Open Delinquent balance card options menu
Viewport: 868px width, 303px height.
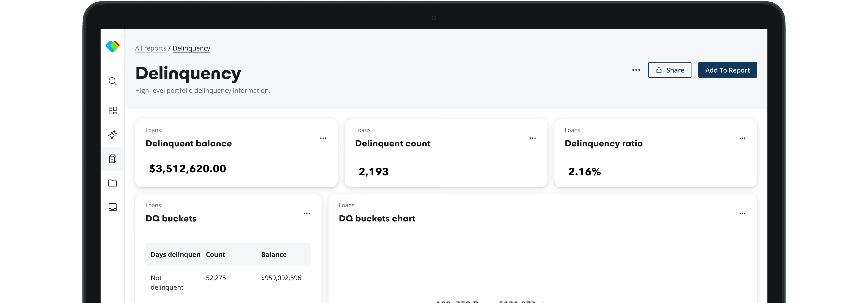[x=323, y=138]
